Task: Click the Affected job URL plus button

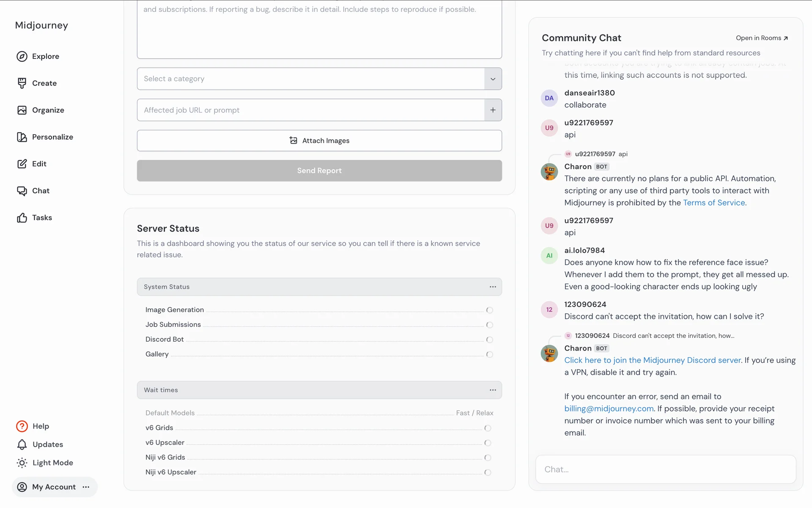Action: coord(493,110)
